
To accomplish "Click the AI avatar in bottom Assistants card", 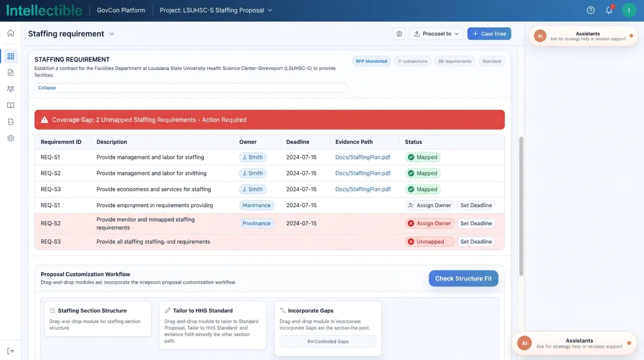I will coord(525,343).
